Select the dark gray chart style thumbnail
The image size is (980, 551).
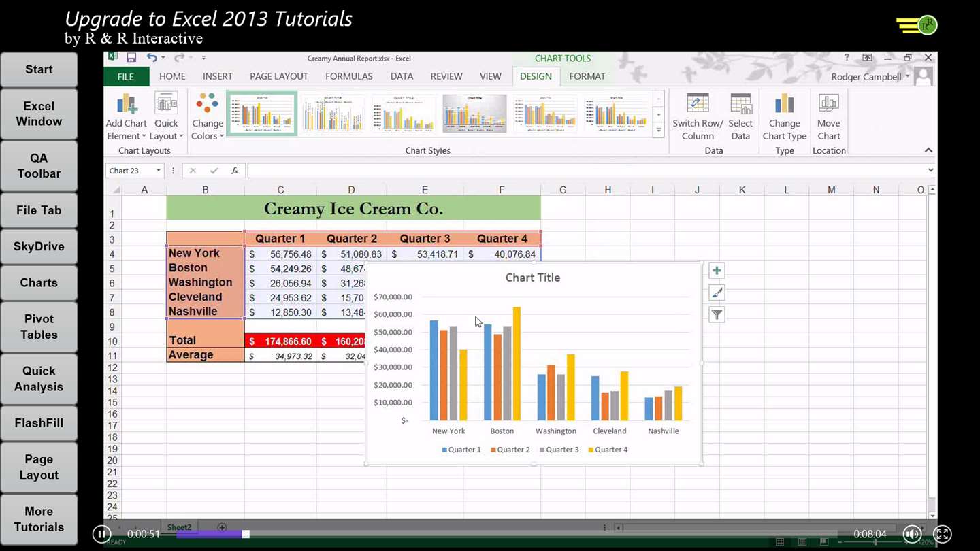pyautogui.click(x=474, y=113)
